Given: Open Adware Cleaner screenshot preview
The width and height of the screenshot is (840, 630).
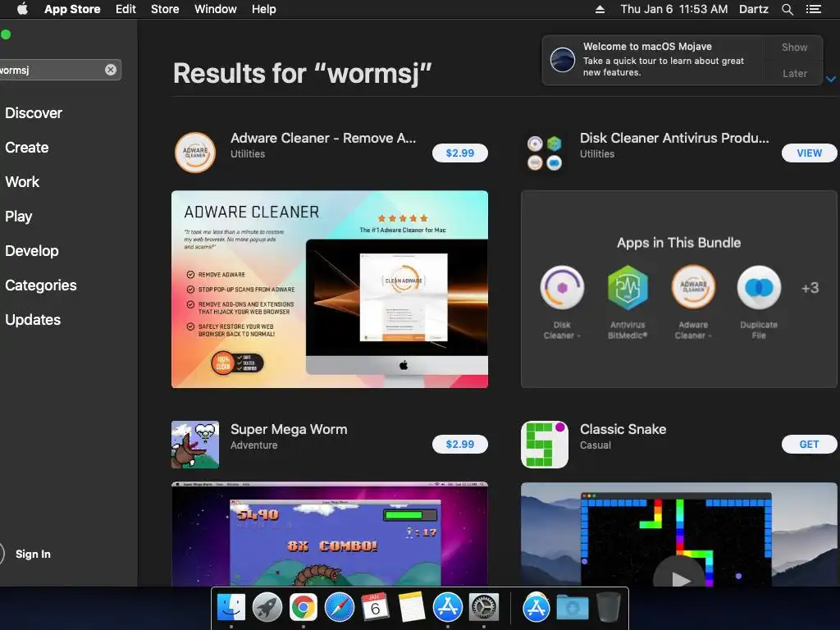Looking at the screenshot, I should point(330,290).
